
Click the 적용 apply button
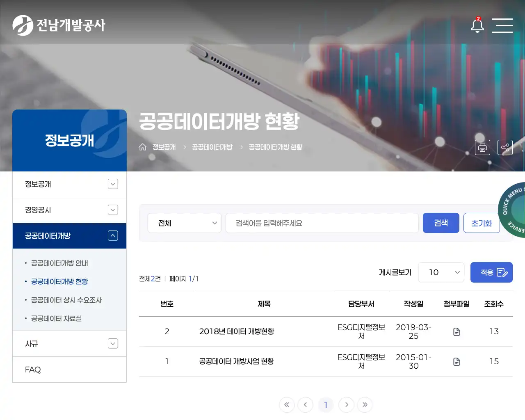[x=491, y=272]
